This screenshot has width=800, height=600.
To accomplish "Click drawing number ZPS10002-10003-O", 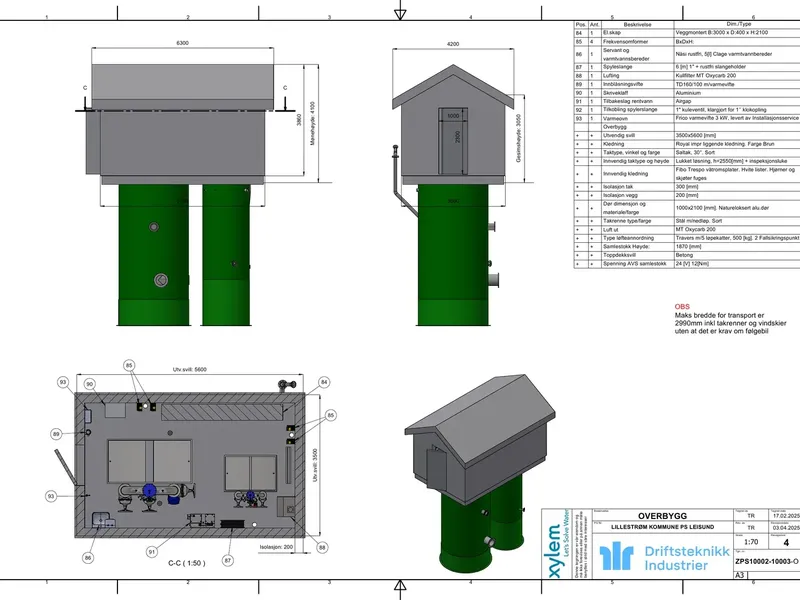I will click(x=767, y=561).
